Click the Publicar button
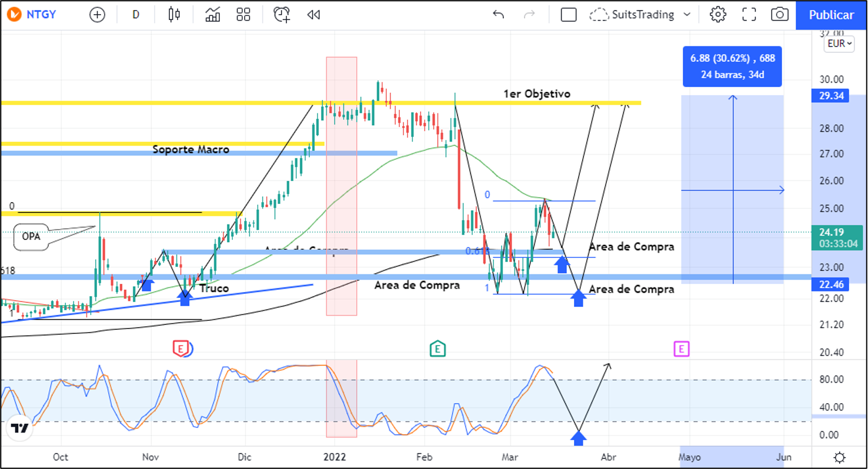The width and height of the screenshot is (868, 469). click(x=831, y=15)
